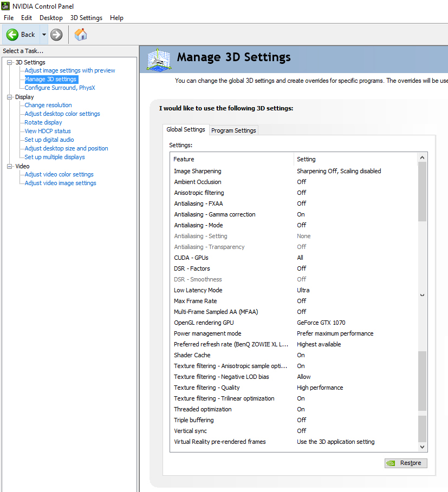Screen dimensions: 448x492
Task: Select the CUDA - GPUs row
Action: [x=294, y=258]
